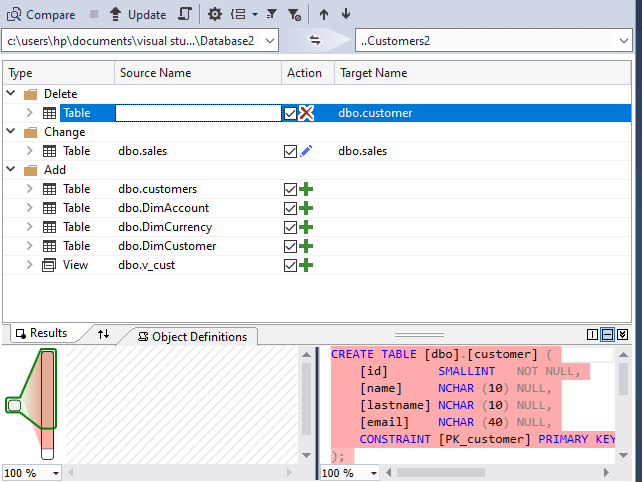The height and width of the screenshot is (482, 642).
Task: Uncheck the dbo.customer delete checkbox
Action: coord(290,113)
